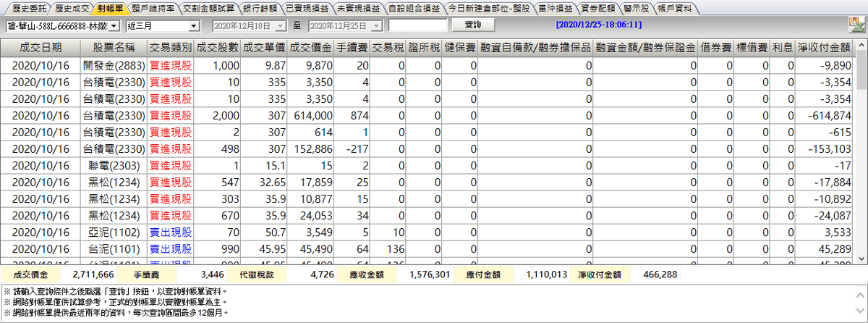The height and width of the screenshot is (323, 868).
Task: Open the 歷史成交 tab
Action: coord(72,9)
